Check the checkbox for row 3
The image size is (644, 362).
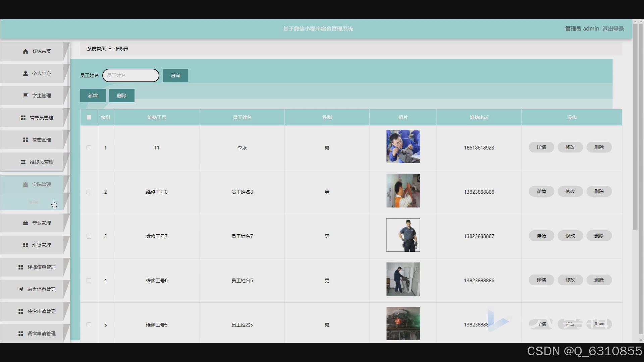(x=89, y=236)
